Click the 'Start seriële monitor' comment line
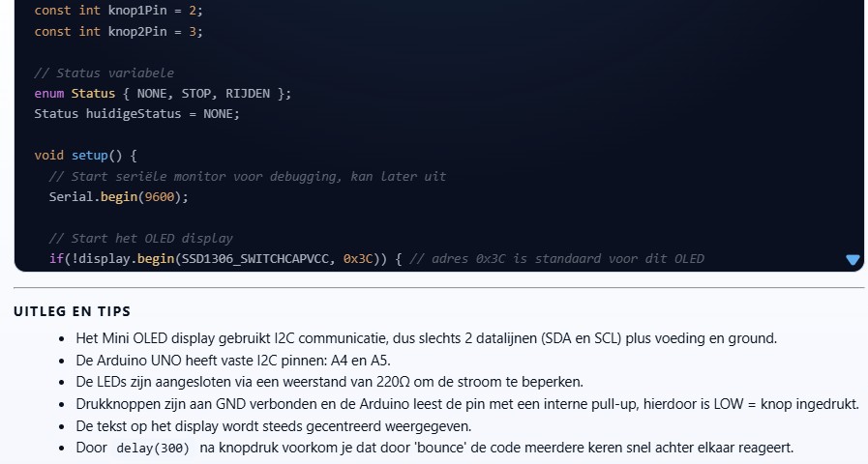This screenshot has height=464, width=868. click(x=247, y=176)
